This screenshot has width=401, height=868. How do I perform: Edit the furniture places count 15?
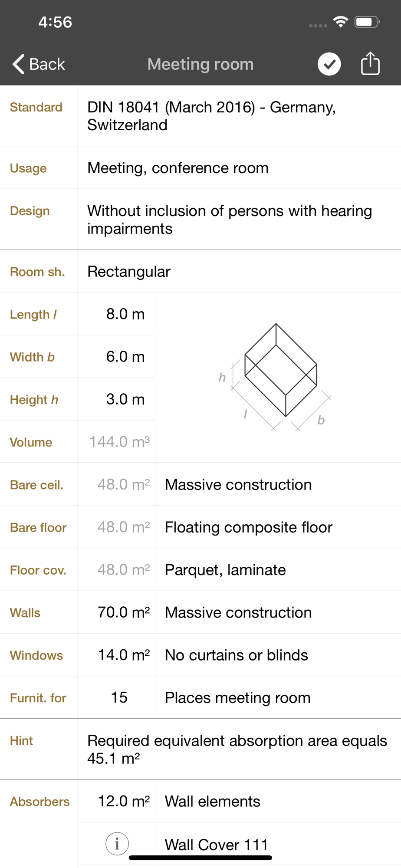coord(116,697)
